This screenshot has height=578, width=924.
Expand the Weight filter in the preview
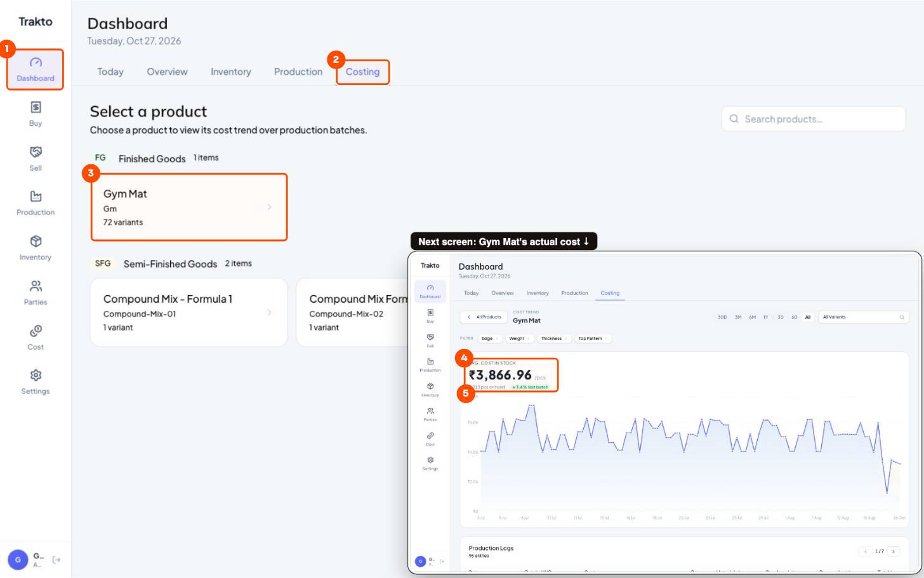520,339
